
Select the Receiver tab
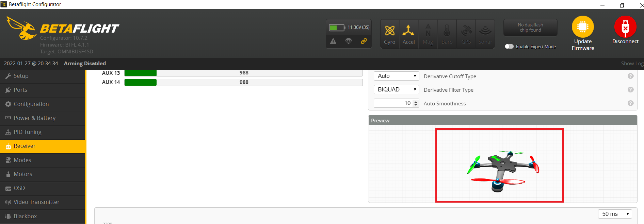click(43, 146)
